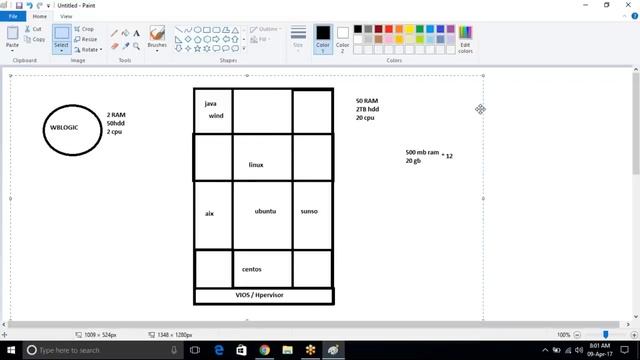
Task: Choose the Line shape
Action: 179,30
